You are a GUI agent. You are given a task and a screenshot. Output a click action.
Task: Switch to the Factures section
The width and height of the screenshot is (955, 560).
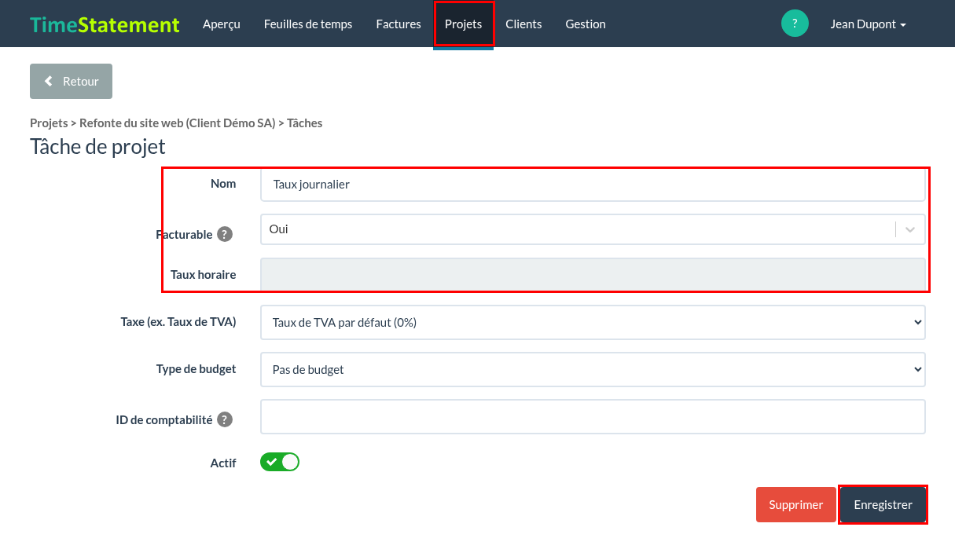[x=399, y=24]
